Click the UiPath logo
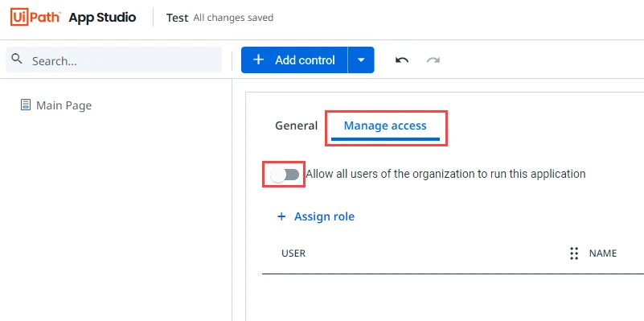644x321 pixels. tap(35, 18)
